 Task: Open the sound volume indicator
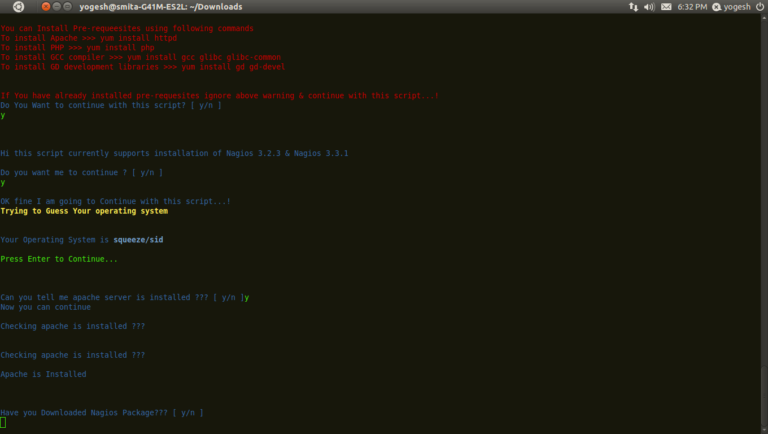pos(649,7)
